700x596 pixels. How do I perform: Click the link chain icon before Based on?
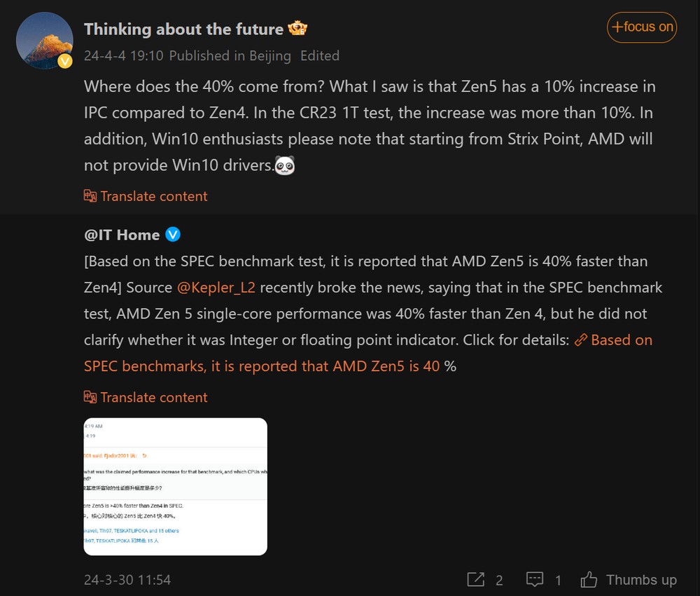(580, 340)
